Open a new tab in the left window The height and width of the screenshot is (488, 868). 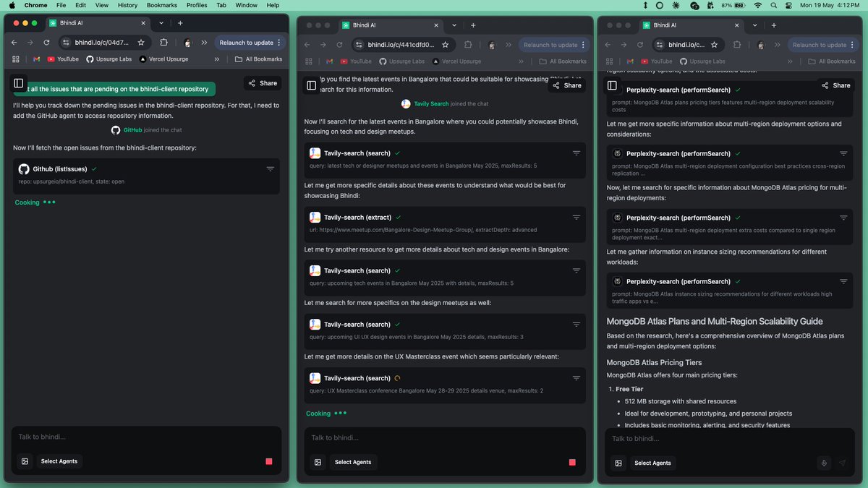pyautogui.click(x=180, y=23)
